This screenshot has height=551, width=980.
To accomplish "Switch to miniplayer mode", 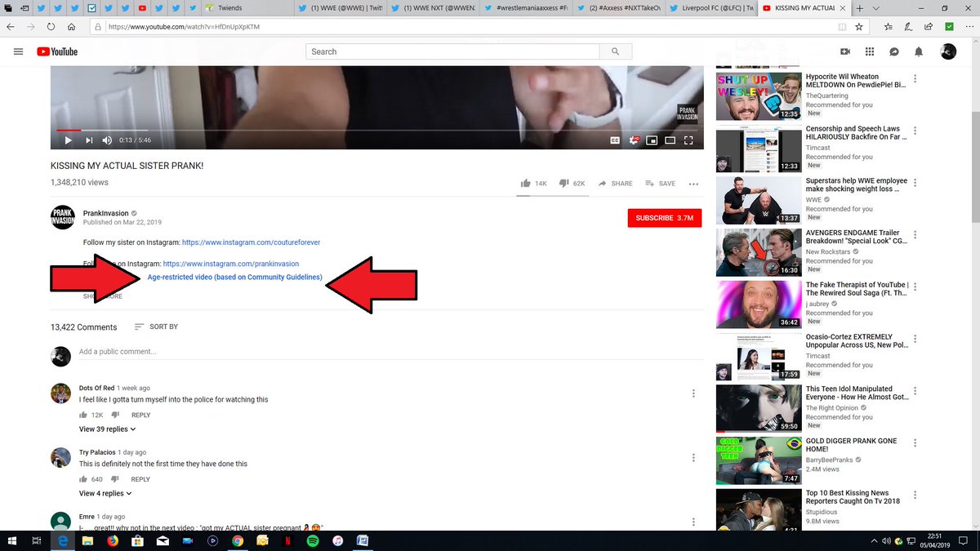I will [652, 140].
